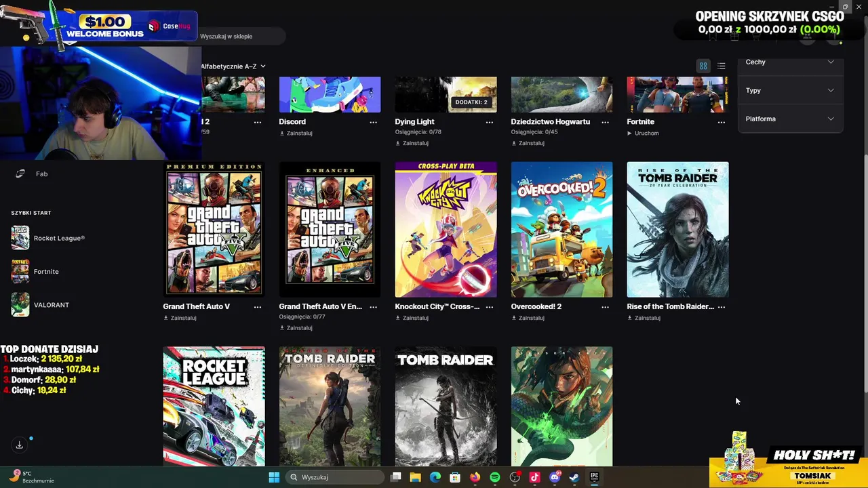
Task: Open TikTok from taskbar
Action: pyautogui.click(x=534, y=477)
